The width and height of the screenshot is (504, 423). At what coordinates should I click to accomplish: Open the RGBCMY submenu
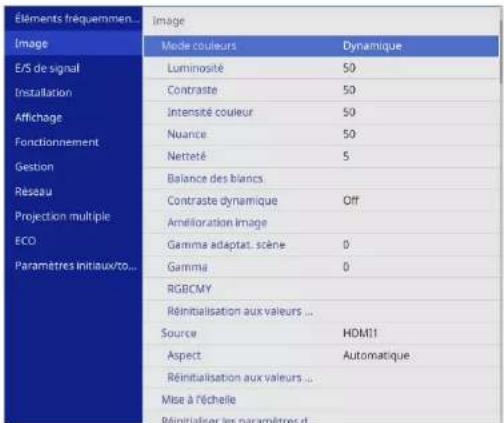(321, 289)
